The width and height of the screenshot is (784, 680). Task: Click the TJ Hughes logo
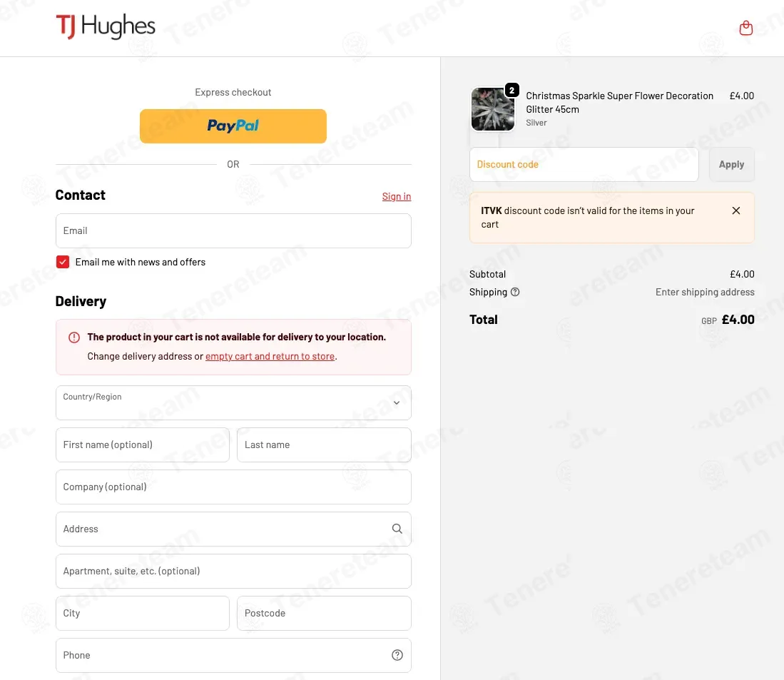tap(106, 26)
